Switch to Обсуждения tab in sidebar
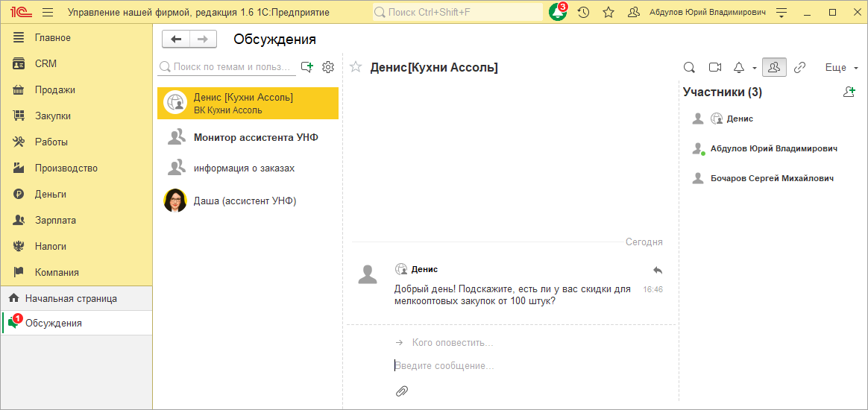 (76, 323)
